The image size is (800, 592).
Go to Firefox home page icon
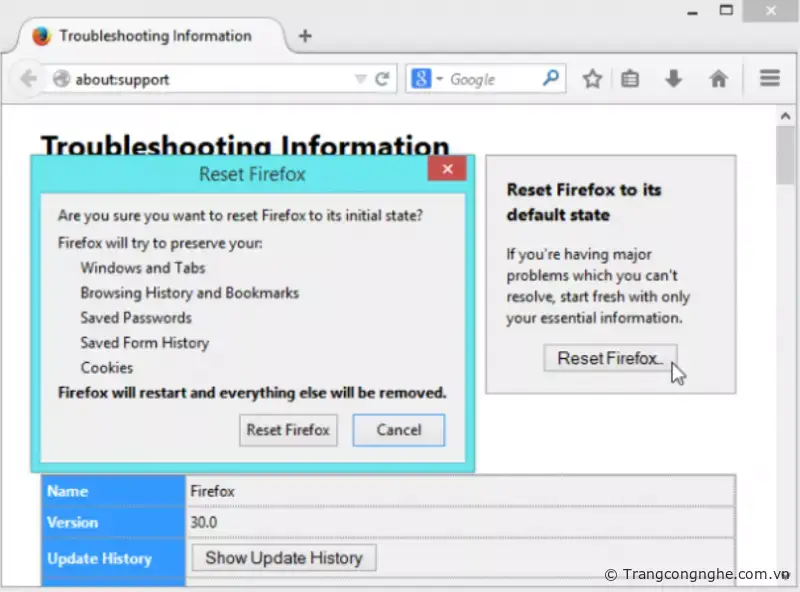(x=718, y=79)
